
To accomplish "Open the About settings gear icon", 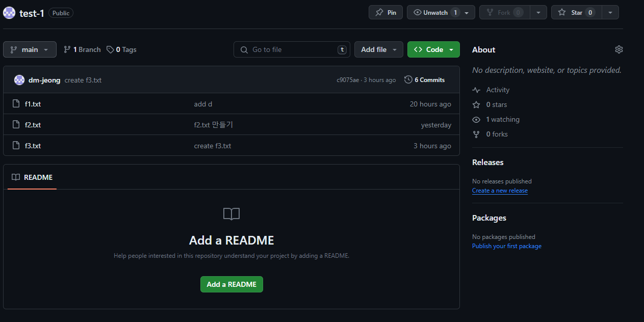I will coord(619,49).
